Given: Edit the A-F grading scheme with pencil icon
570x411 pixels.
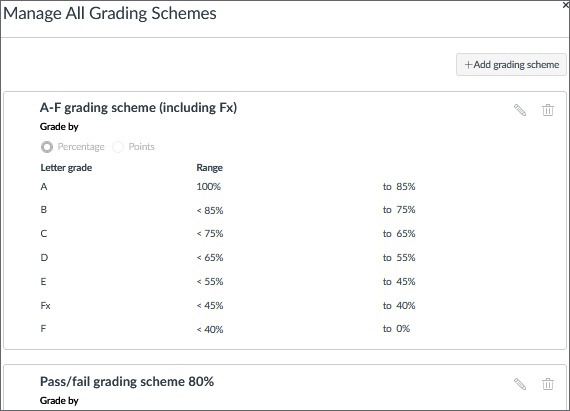Looking at the screenshot, I should pos(520,110).
